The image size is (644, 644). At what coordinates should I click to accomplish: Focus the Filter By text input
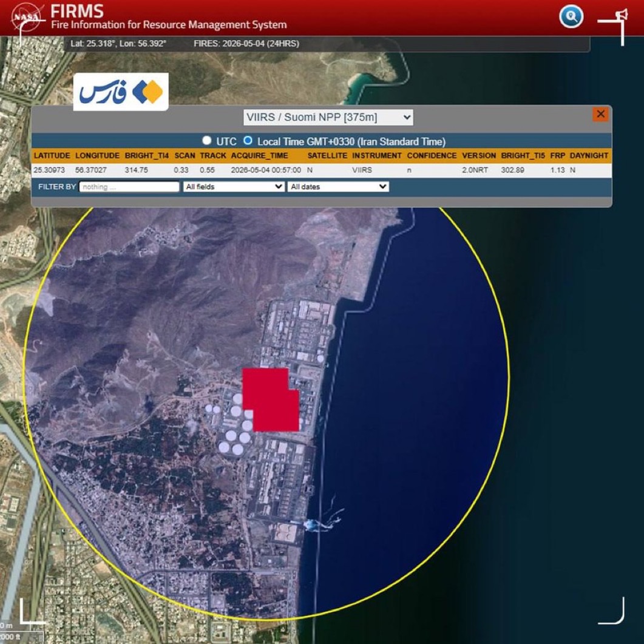pyautogui.click(x=129, y=187)
